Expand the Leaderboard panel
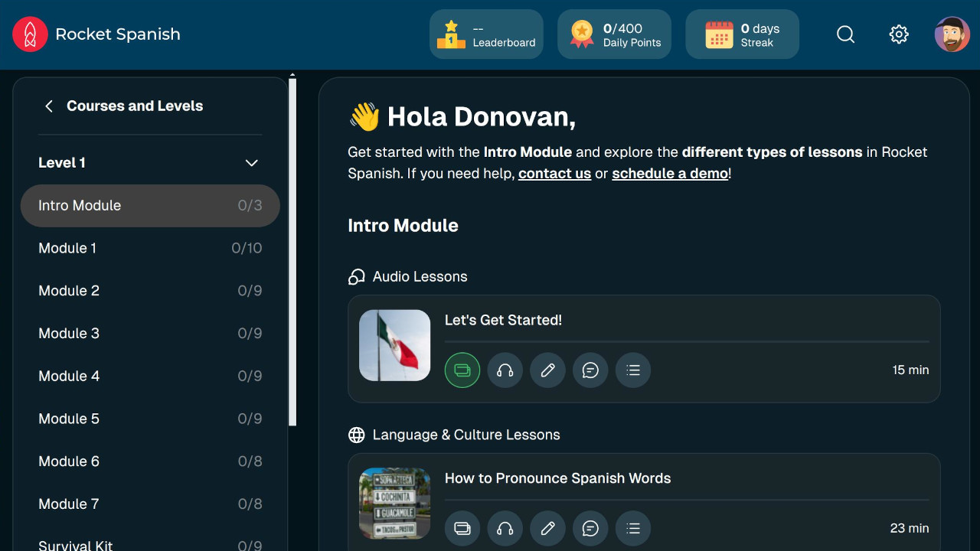This screenshot has height=551, width=980. (x=486, y=34)
